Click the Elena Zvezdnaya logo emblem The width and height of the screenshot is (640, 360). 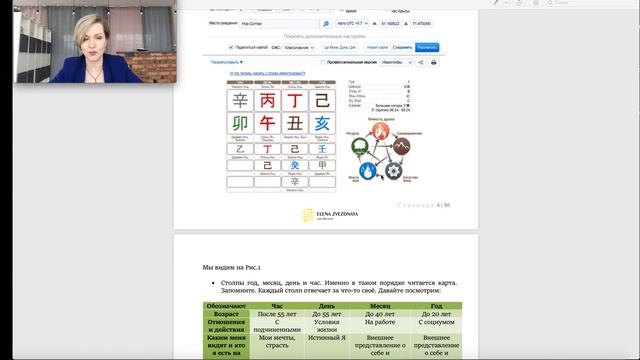[308, 215]
